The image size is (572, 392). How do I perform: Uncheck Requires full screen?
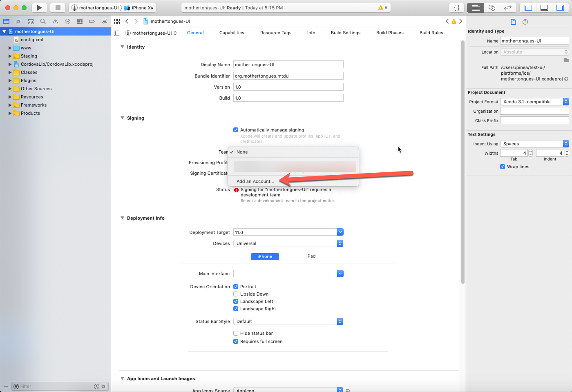tap(236, 341)
